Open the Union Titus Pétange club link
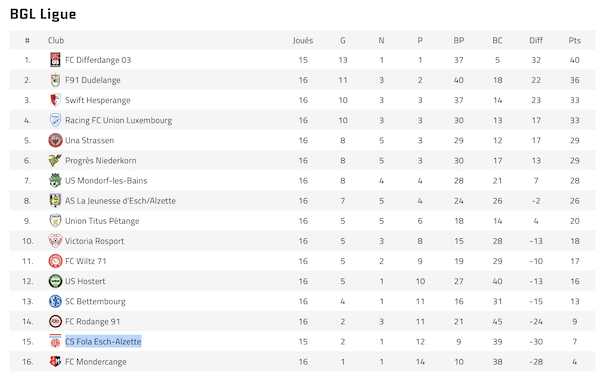600x378 pixels. click(102, 221)
